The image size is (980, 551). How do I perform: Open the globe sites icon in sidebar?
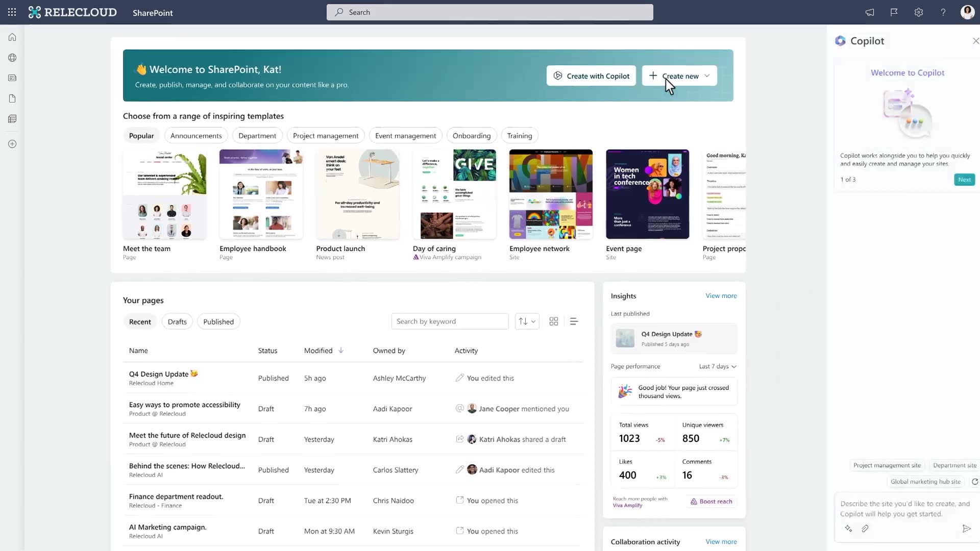pyautogui.click(x=12, y=58)
